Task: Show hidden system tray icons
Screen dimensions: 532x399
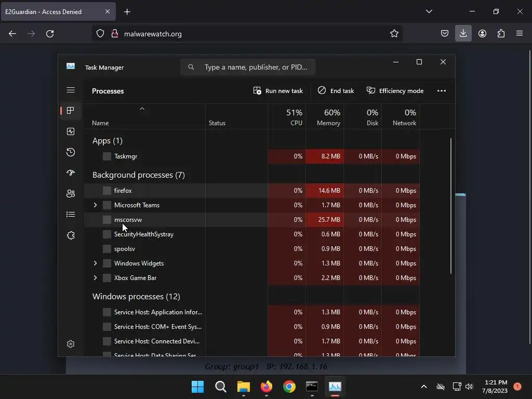Action: pos(424,387)
